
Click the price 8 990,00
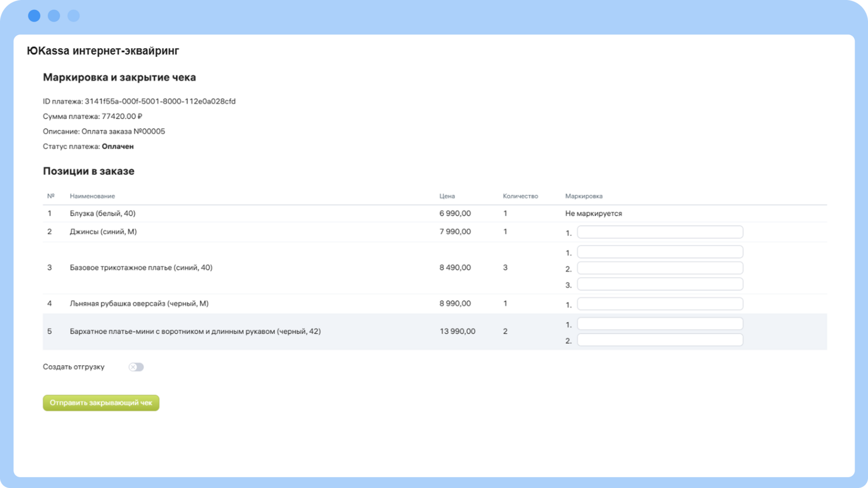455,304
